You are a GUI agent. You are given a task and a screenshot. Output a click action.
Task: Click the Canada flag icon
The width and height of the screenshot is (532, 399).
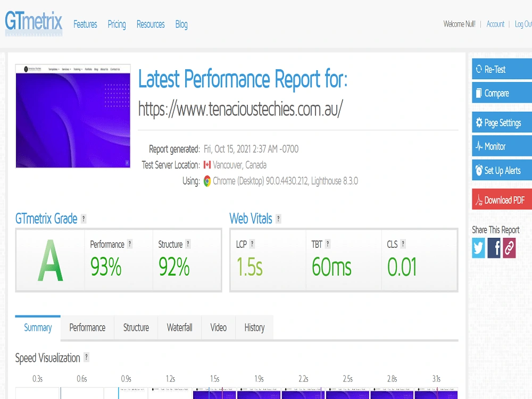(x=207, y=165)
